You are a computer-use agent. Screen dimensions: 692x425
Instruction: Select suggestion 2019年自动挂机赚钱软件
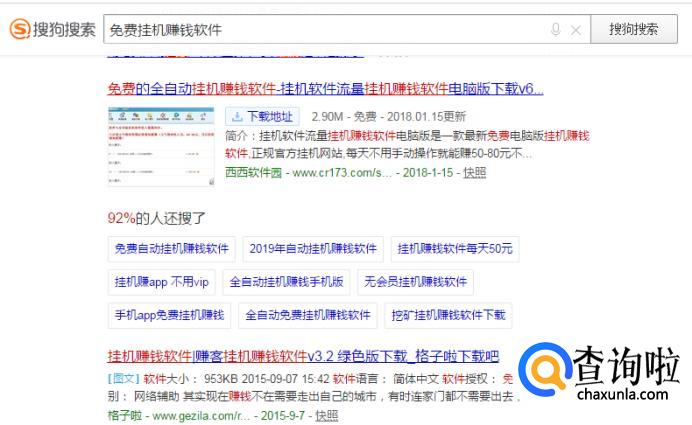(313, 249)
